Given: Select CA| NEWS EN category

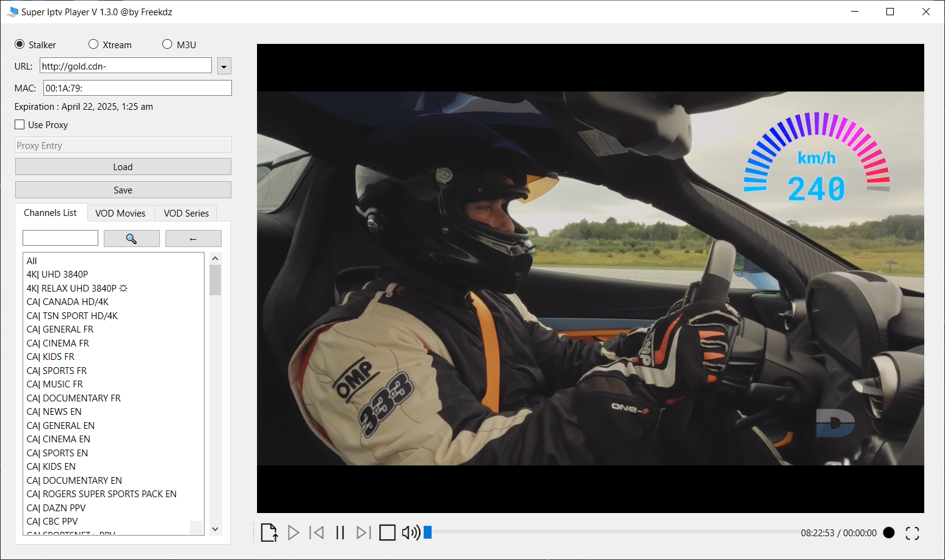Looking at the screenshot, I should (113, 411).
